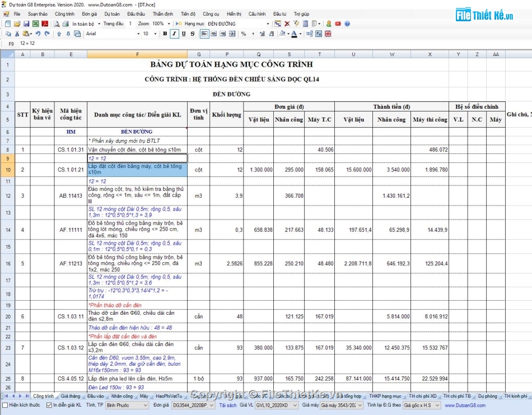Open the File menu
Image resolution: width=532 pixels, height=415 pixels.
(17, 14)
